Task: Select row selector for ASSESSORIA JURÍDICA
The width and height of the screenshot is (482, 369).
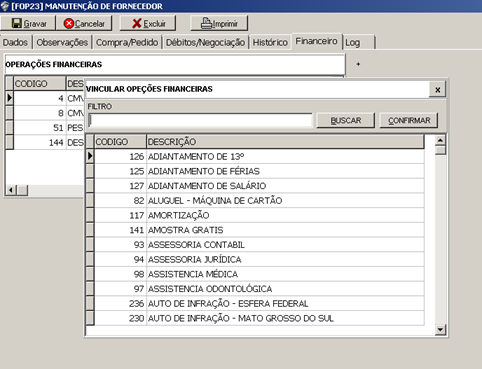Action: pyautogui.click(x=90, y=259)
